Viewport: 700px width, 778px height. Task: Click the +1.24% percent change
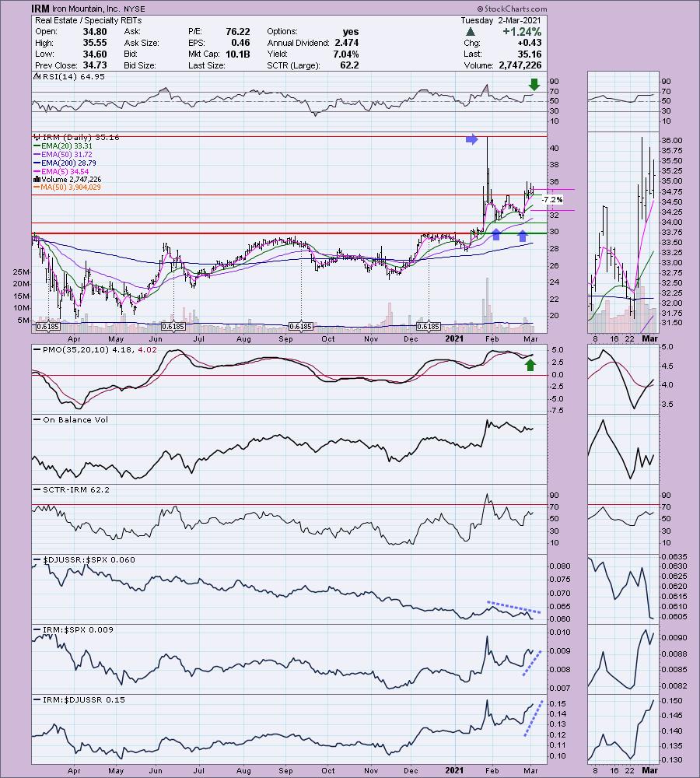[x=521, y=32]
